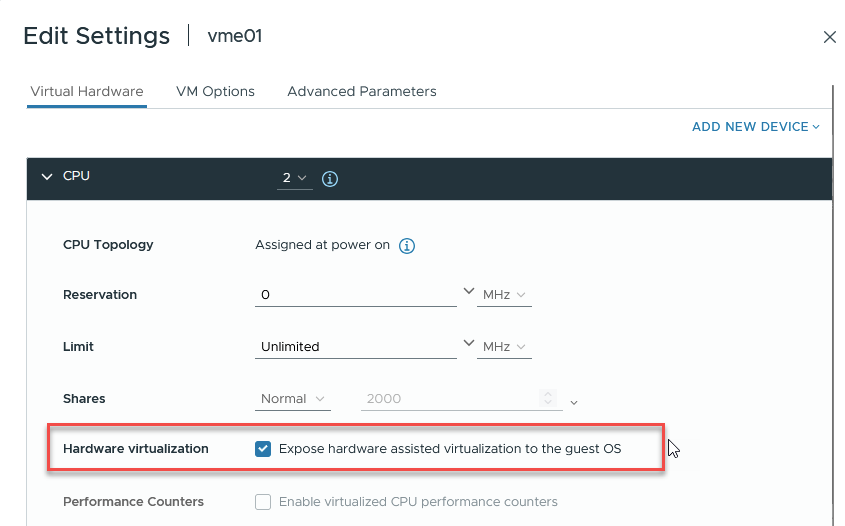The width and height of the screenshot is (845, 526).
Task: Click the info icon next to CPU count
Action: (330, 179)
